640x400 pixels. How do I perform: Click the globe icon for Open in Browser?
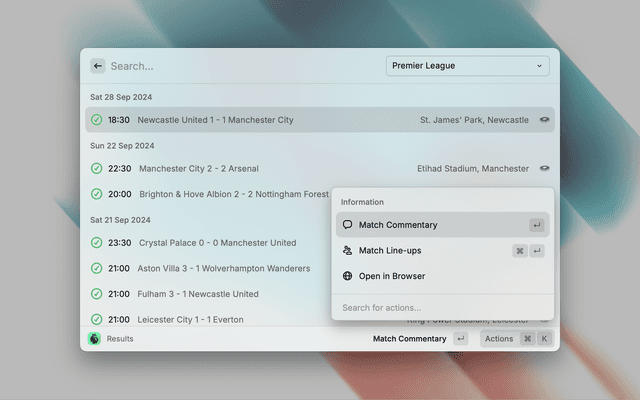coord(347,276)
